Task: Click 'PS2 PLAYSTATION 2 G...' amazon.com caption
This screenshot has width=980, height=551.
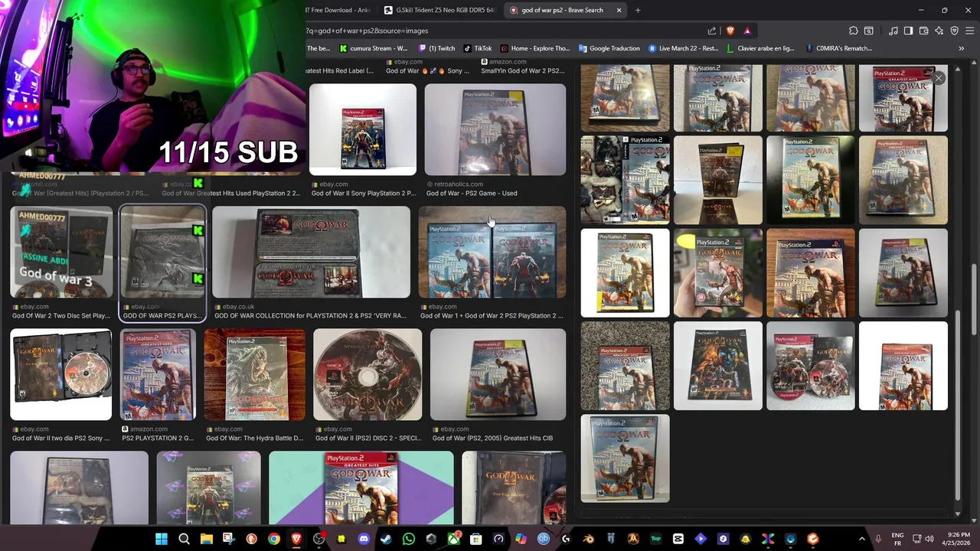Action: coord(158,438)
